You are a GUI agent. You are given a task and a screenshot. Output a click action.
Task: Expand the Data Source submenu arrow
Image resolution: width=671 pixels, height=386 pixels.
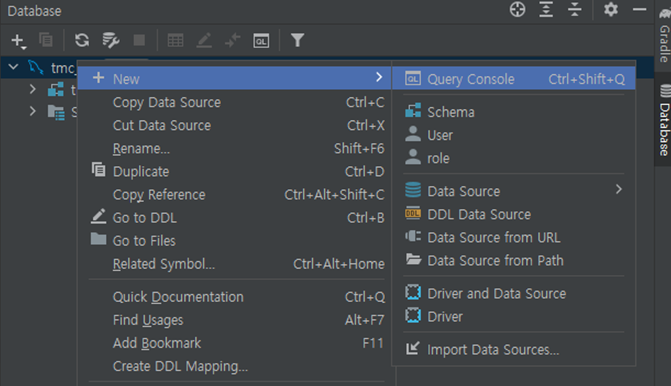618,189
